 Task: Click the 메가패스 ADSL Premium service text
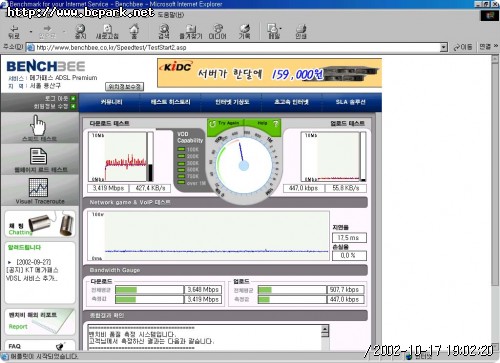coord(63,78)
